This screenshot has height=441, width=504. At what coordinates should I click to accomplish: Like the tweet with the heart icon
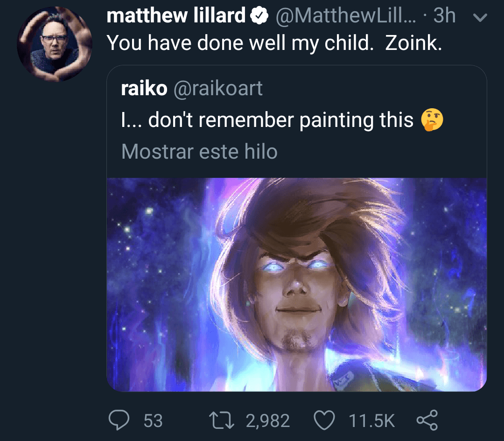tap(324, 420)
